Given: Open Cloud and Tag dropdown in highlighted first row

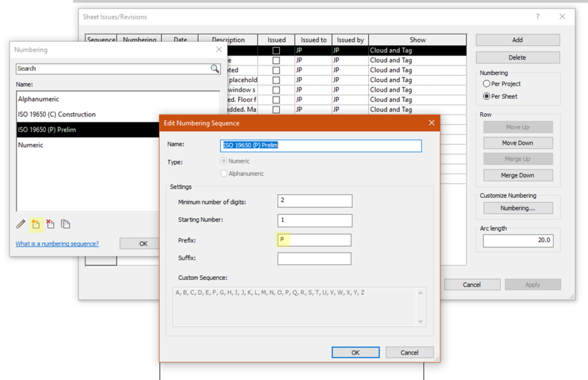Looking at the screenshot, I should (x=417, y=51).
